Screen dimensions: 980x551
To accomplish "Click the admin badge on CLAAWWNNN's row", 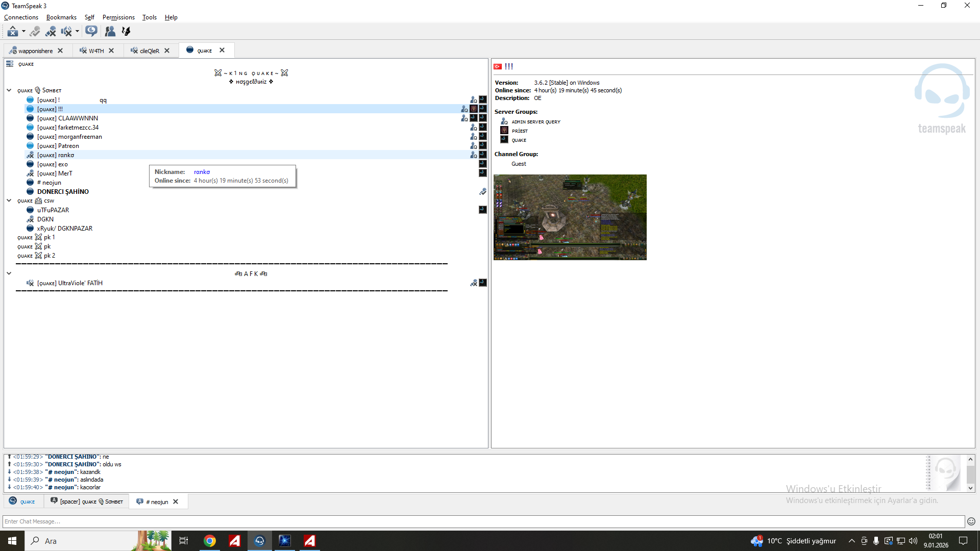I will (464, 118).
